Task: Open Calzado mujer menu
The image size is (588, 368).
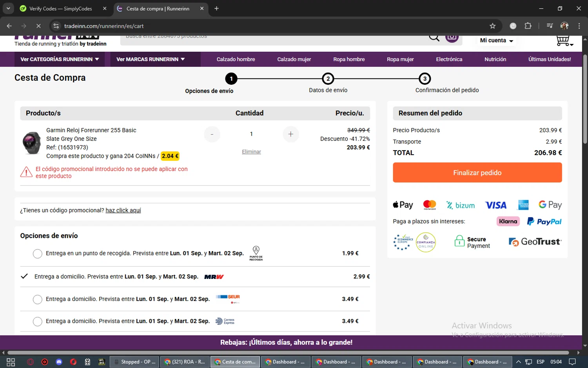Action: pyautogui.click(x=294, y=59)
